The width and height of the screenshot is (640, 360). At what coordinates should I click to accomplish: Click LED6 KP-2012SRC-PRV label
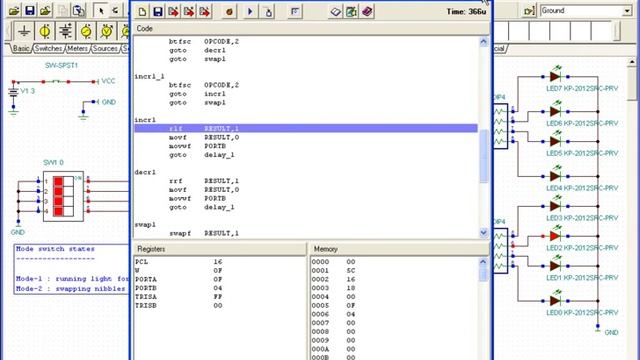tap(582, 123)
